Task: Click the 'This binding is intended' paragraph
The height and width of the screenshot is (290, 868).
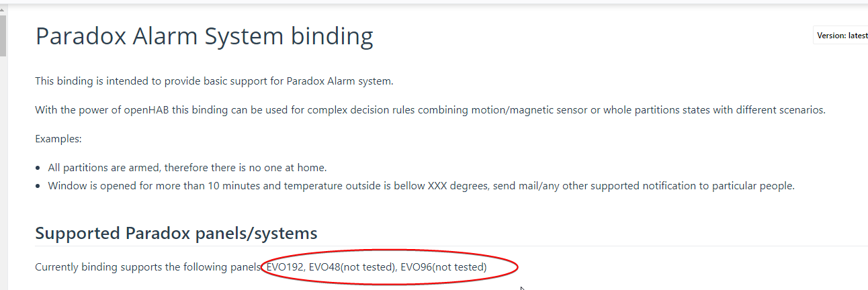Action: pos(214,81)
